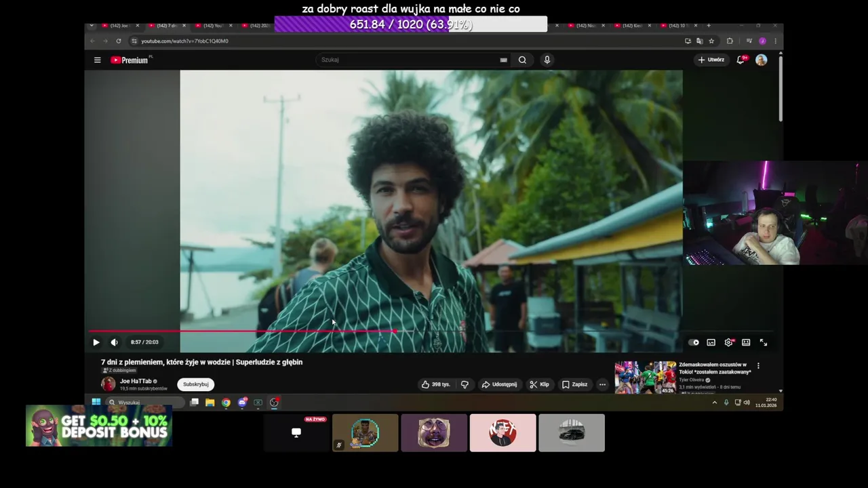868x488 pixels.
Task: Open File Explorer from the taskbar
Action: [x=210, y=402]
